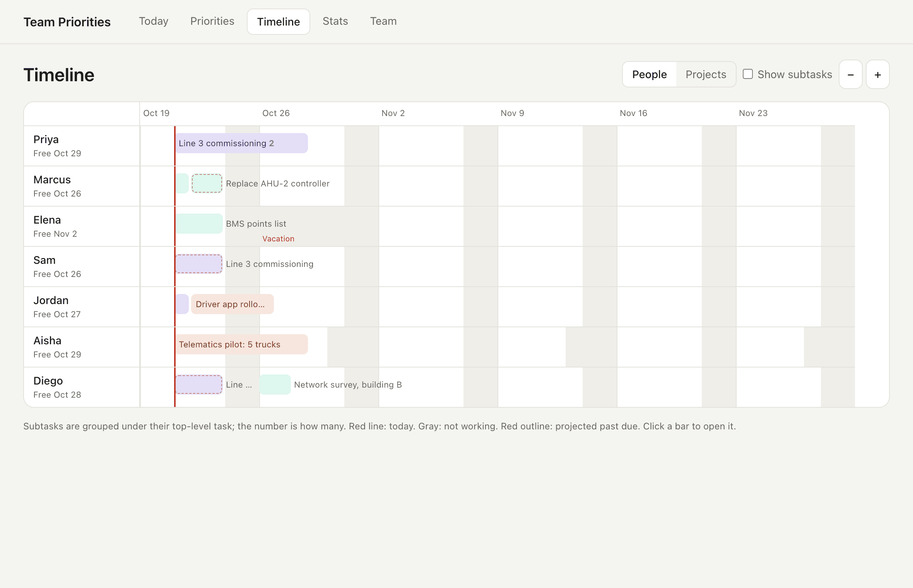This screenshot has width=913, height=588.
Task: Open Diego's dashed purple Line bar
Action: click(199, 385)
